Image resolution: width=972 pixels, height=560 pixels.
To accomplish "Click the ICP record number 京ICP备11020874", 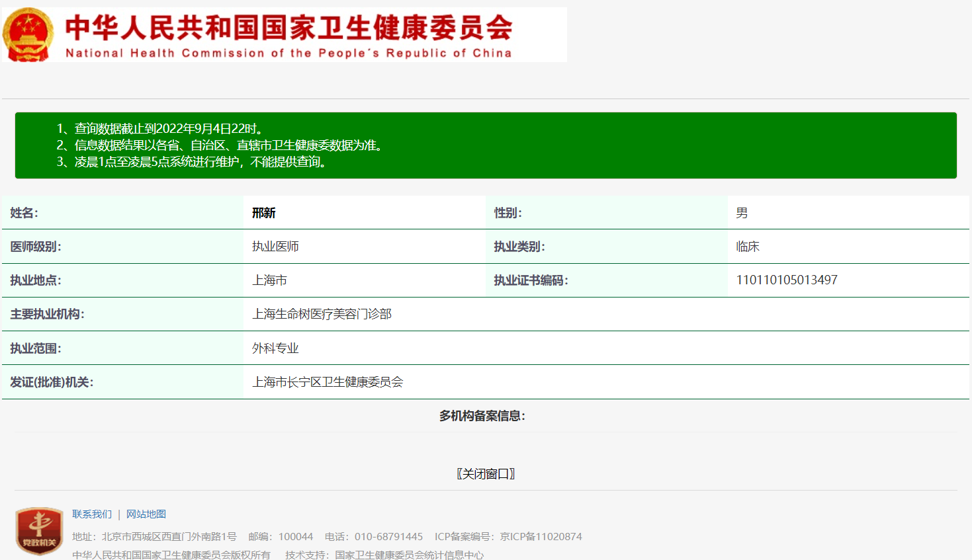I will (541, 536).
